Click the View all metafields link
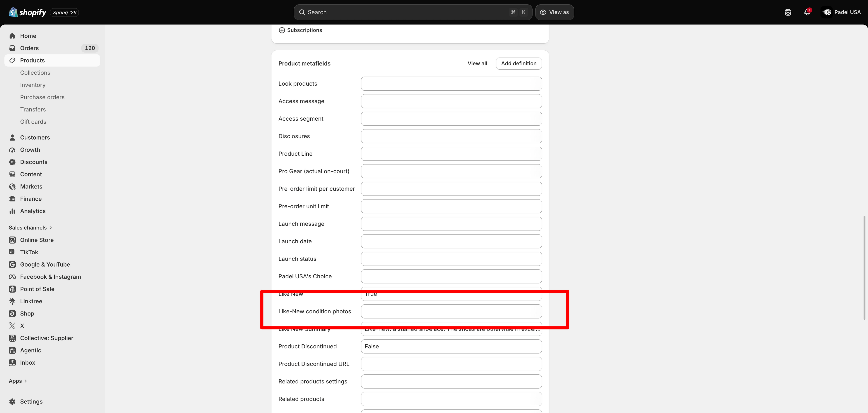The height and width of the screenshot is (413, 868). point(477,63)
